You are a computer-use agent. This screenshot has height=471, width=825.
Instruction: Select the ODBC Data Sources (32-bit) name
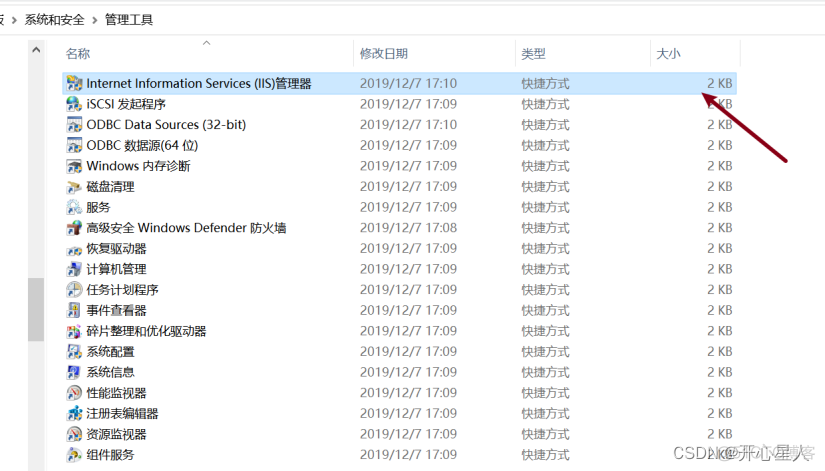point(166,125)
